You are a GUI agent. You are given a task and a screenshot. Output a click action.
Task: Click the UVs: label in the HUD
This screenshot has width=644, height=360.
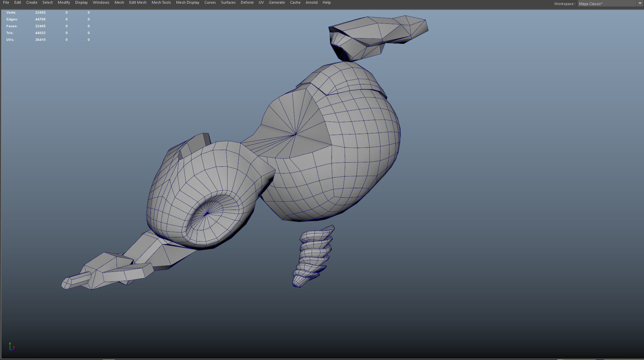pos(10,40)
